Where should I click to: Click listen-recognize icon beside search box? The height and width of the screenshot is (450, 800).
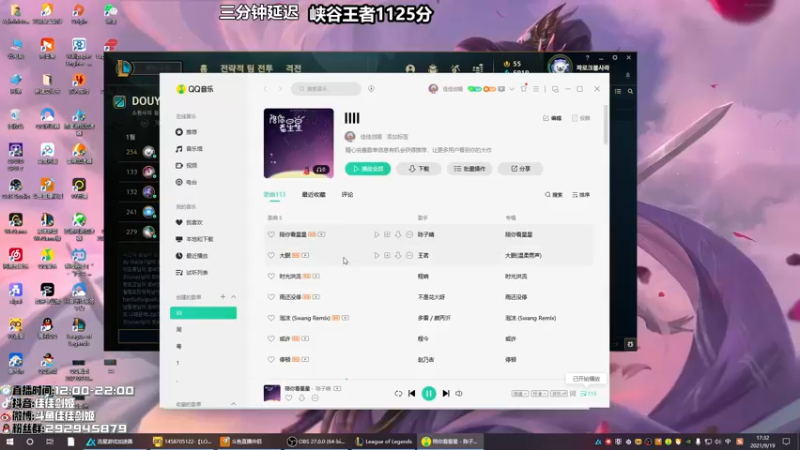coord(371,89)
